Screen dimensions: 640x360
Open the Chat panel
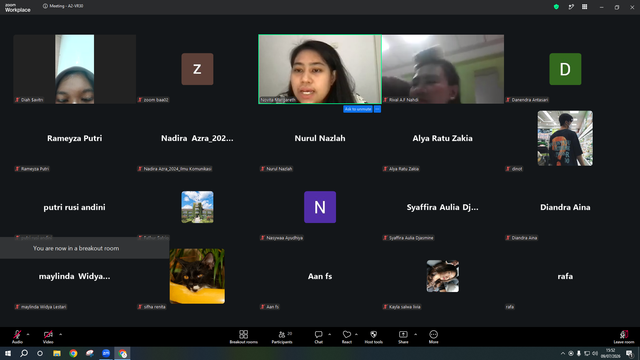tap(318, 337)
